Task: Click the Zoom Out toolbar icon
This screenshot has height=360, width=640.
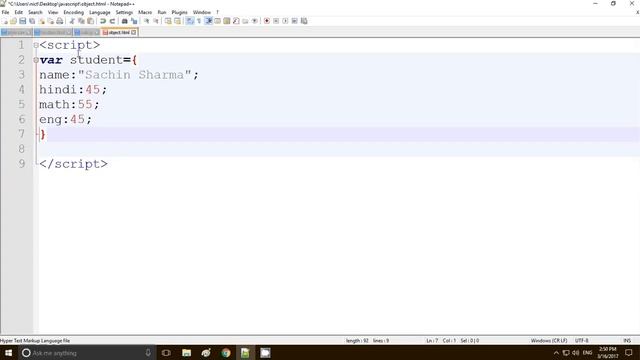Action: (156, 21)
